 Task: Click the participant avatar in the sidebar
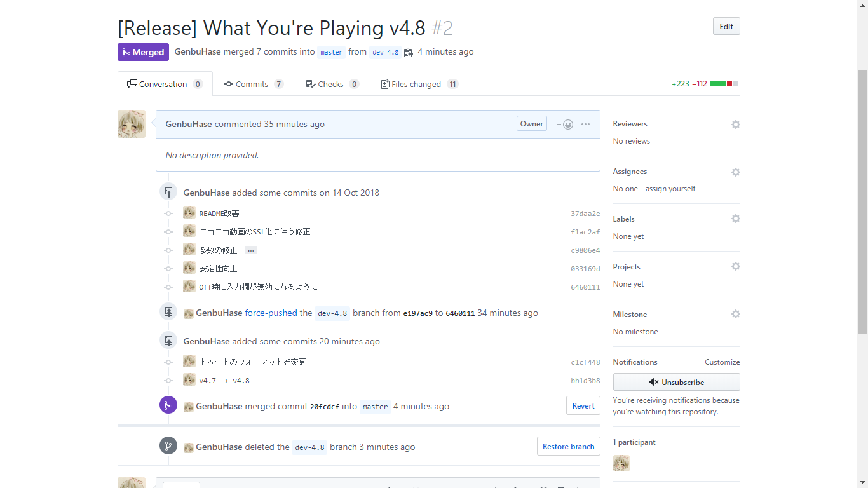621,463
